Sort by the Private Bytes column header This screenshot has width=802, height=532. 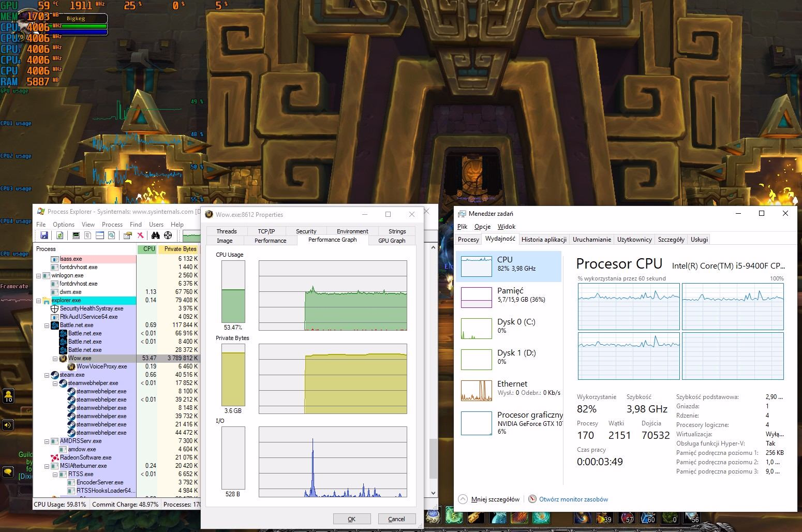(x=180, y=249)
